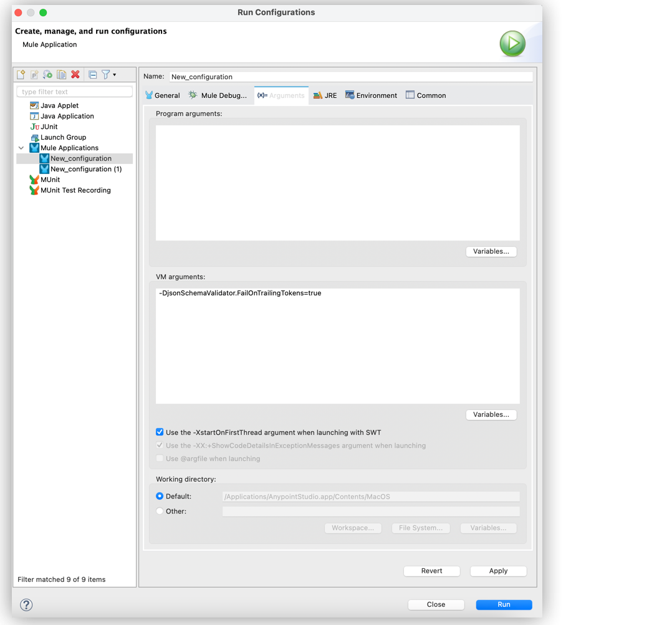Open the filter launch configurations menu
This screenshot has width=672, height=625.
(x=108, y=75)
